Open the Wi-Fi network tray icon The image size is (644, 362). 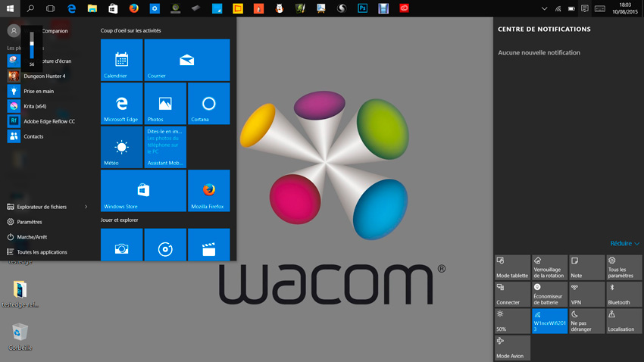click(558, 8)
